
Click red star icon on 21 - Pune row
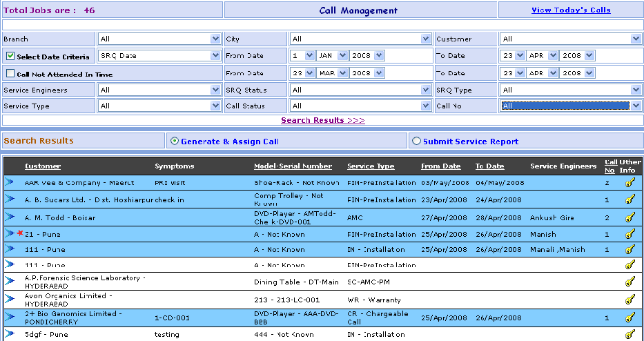(x=20, y=234)
